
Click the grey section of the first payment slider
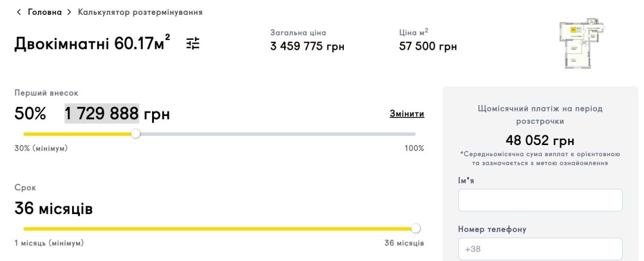[x=277, y=134]
